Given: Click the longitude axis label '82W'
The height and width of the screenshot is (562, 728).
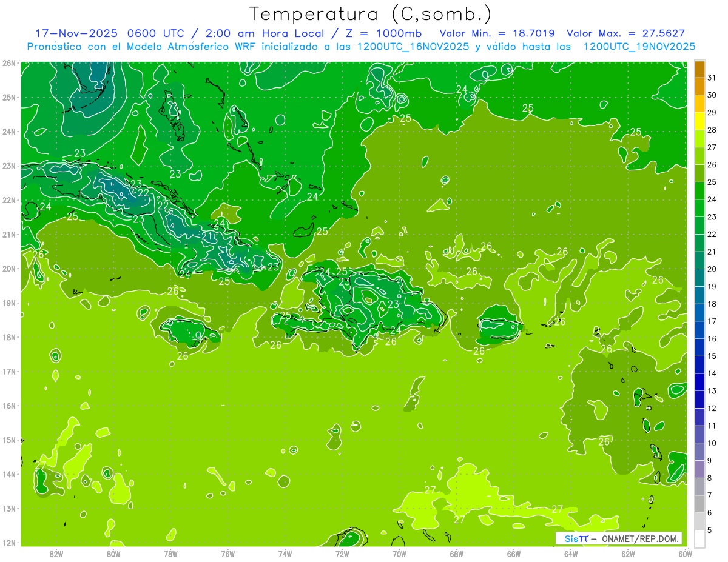Looking at the screenshot, I should tap(56, 554).
